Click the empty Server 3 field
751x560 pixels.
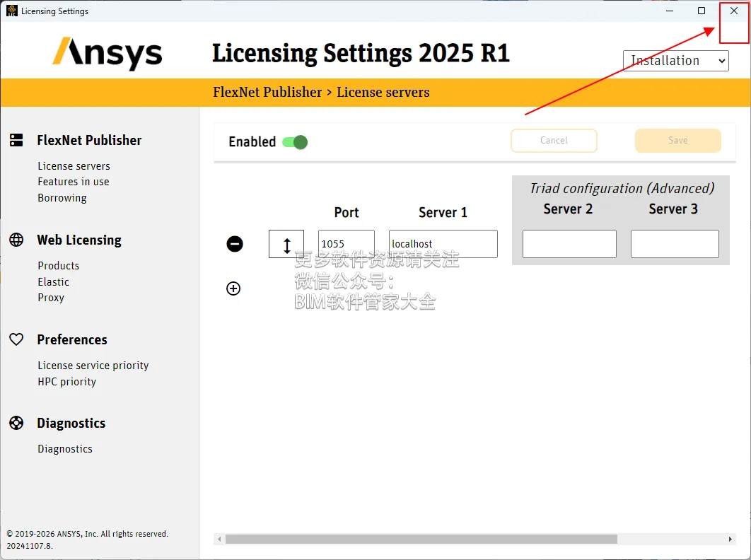(675, 244)
